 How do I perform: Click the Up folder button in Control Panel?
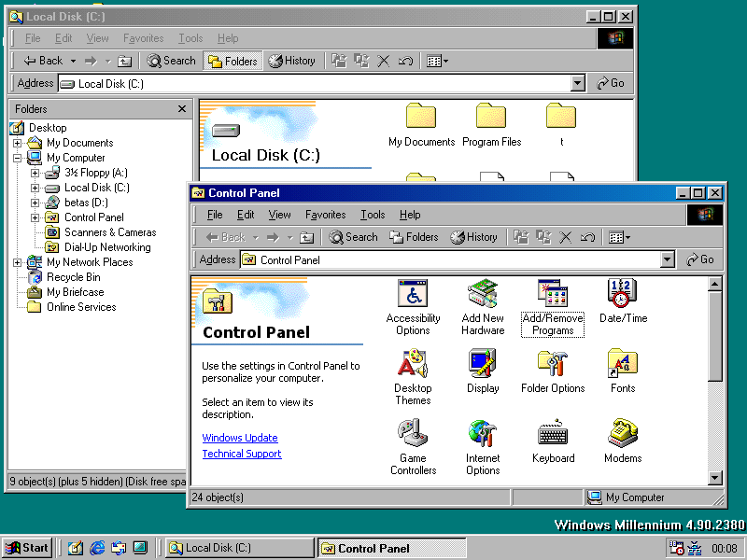coord(306,237)
